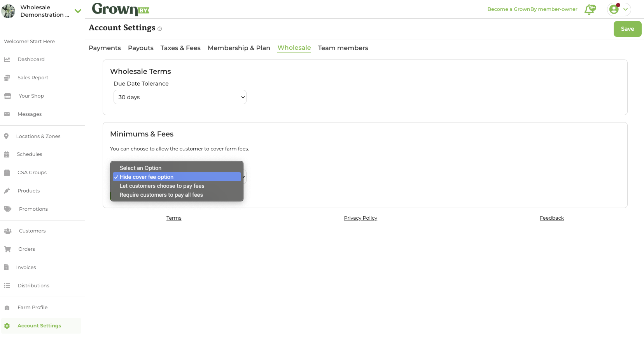Open 'Welcome! Start Here' in sidebar

point(30,42)
